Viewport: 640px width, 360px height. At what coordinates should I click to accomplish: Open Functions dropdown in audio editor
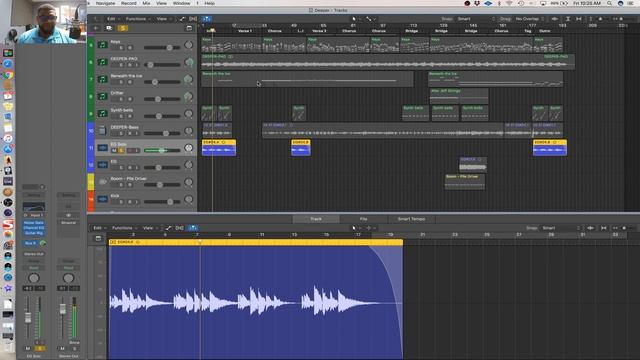[x=124, y=228]
